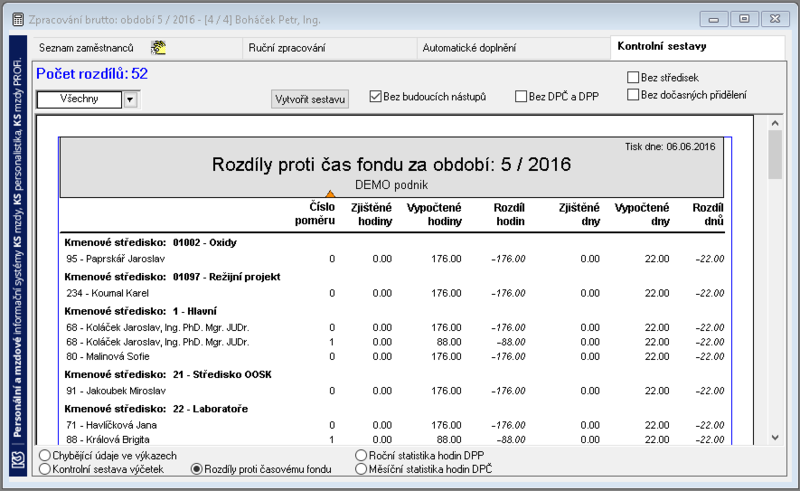Click heading Kmenové středisko: 01097 - Režijní projekt

(x=172, y=277)
